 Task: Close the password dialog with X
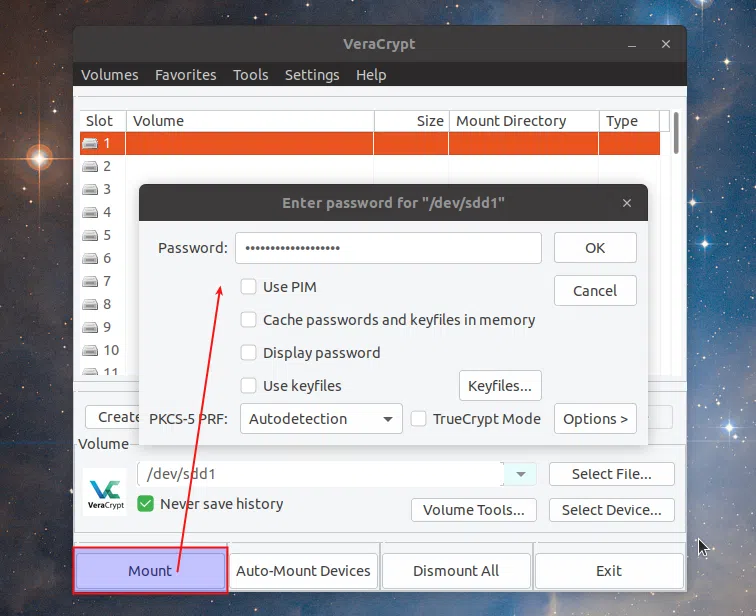tap(627, 203)
